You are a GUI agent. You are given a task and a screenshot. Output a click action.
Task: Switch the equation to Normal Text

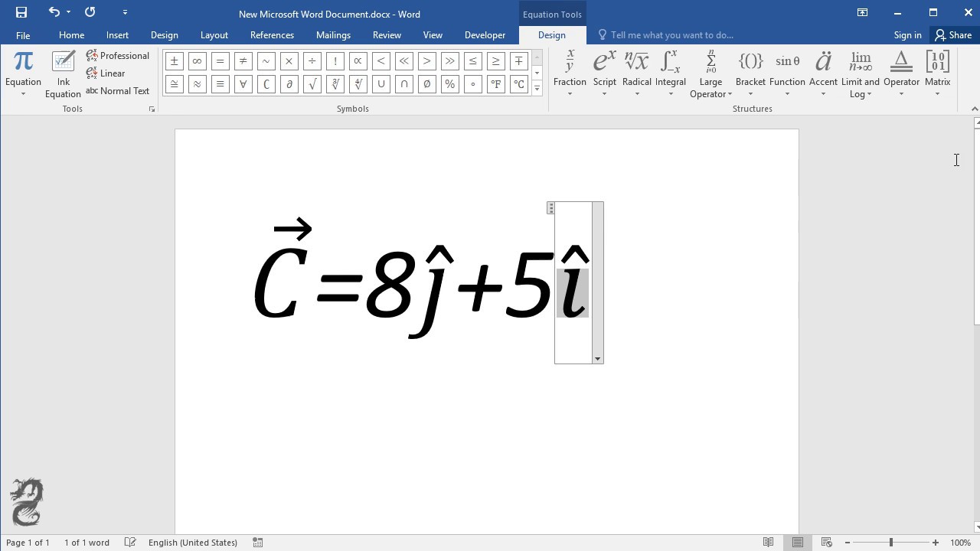pos(118,90)
